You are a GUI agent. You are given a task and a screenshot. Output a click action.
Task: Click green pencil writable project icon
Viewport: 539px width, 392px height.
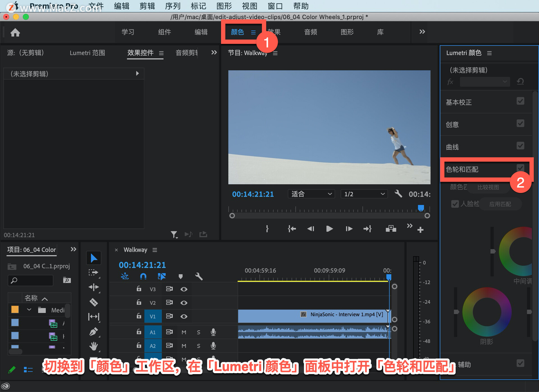click(12, 370)
